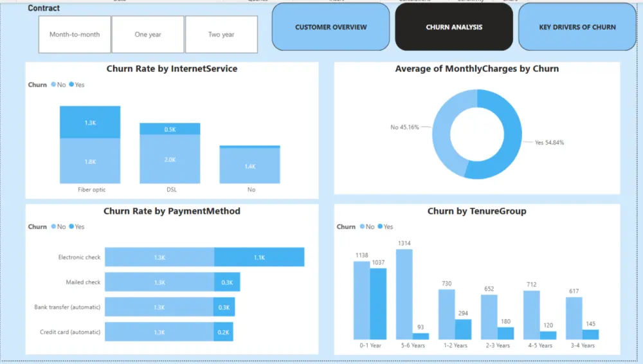Screen dimensions: 643x364
Task: Click the DSL No 2.0K segment
Action: 170,159
